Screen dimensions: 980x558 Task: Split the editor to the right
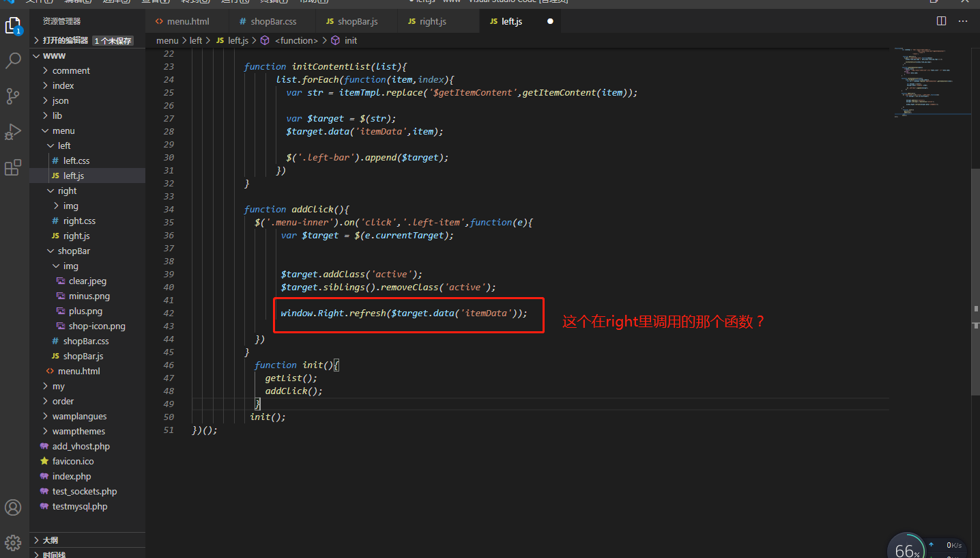click(942, 21)
